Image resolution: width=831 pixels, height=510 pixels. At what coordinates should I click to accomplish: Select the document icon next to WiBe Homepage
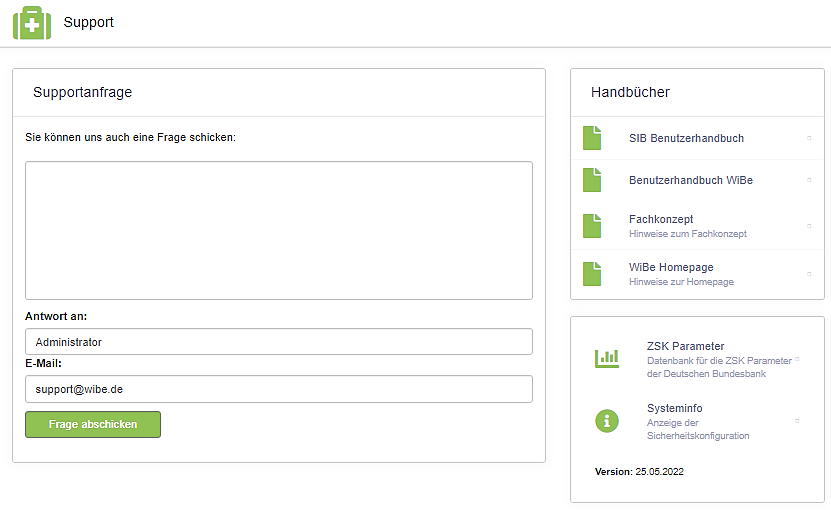click(x=593, y=274)
